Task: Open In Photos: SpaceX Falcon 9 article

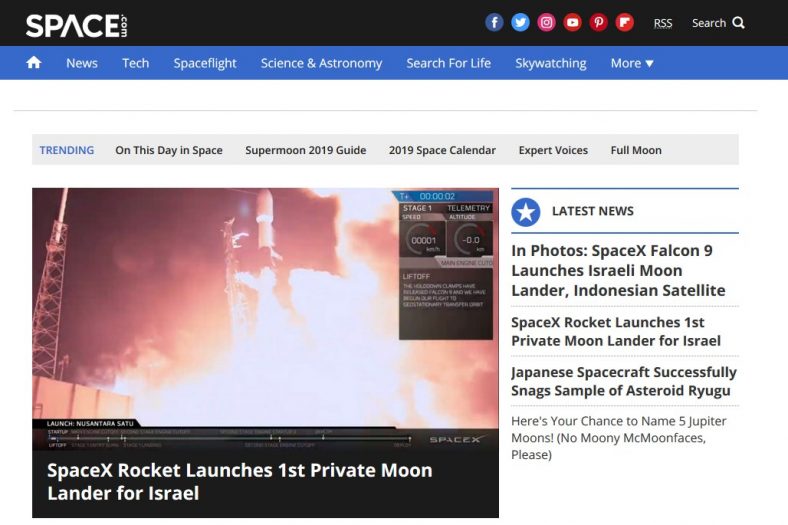Action: (x=618, y=270)
